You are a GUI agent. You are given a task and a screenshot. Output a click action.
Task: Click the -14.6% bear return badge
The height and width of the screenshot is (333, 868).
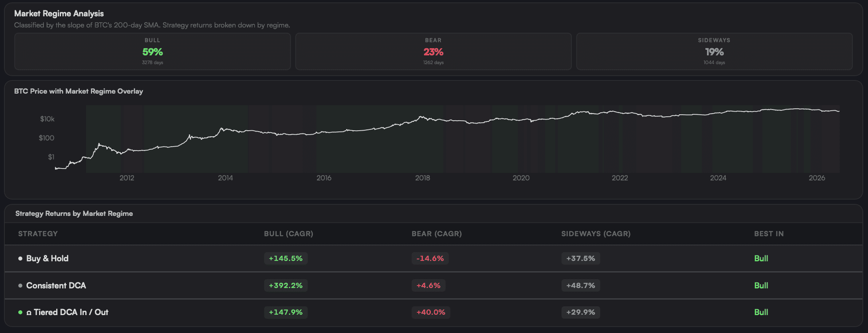pyautogui.click(x=430, y=259)
